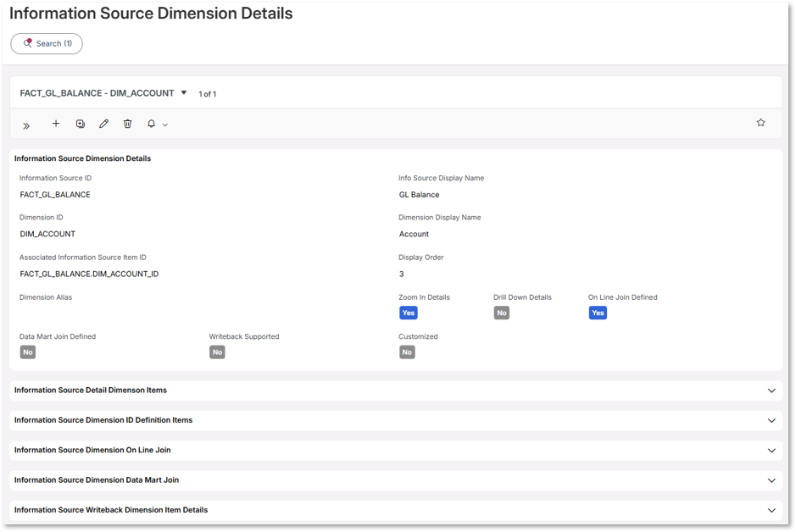796x532 pixels.
Task: Click the DIM_ACCOUNT Dimension ID value
Action: pyautogui.click(x=47, y=235)
